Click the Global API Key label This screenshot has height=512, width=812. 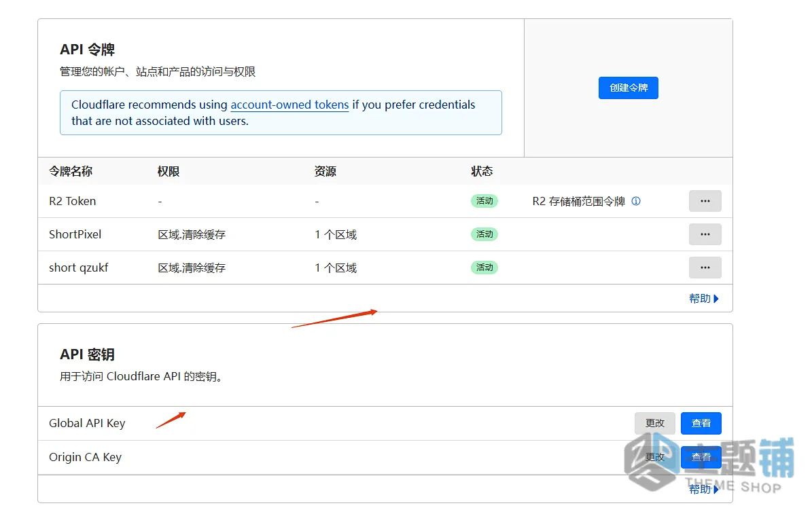(x=87, y=424)
